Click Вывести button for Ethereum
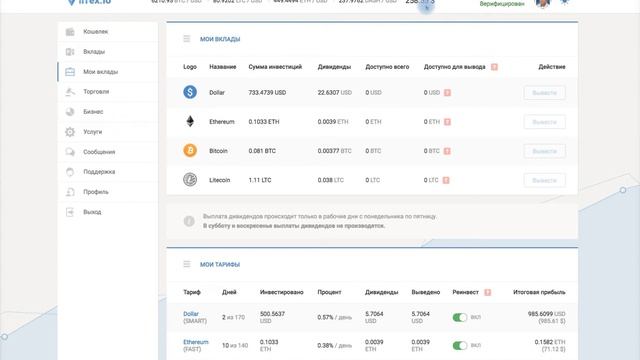The width and height of the screenshot is (640, 360). click(544, 122)
